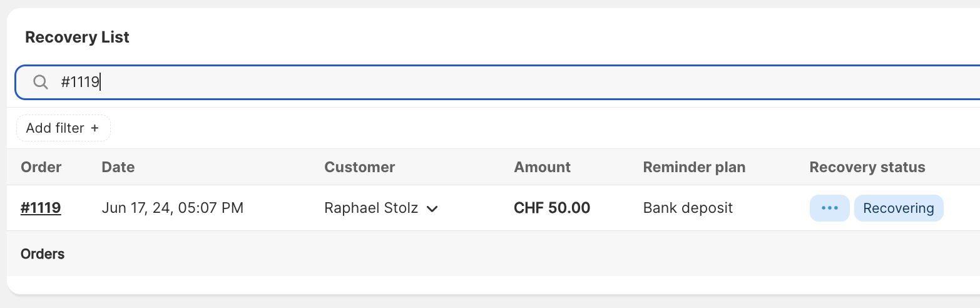The width and height of the screenshot is (980, 308).
Task: Click the magnifying glass search icon
Action: pos(41,82)
